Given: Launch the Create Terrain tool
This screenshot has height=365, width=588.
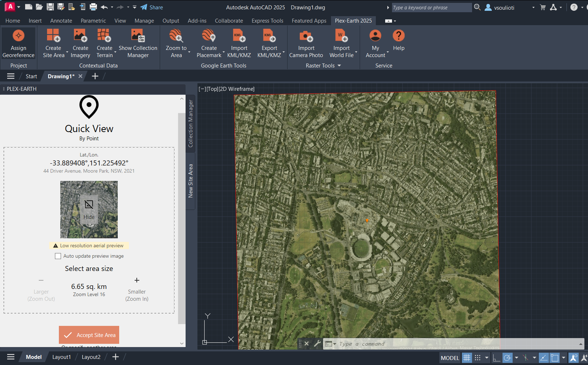Looking at the screenshot, I should tap(104, 43).
